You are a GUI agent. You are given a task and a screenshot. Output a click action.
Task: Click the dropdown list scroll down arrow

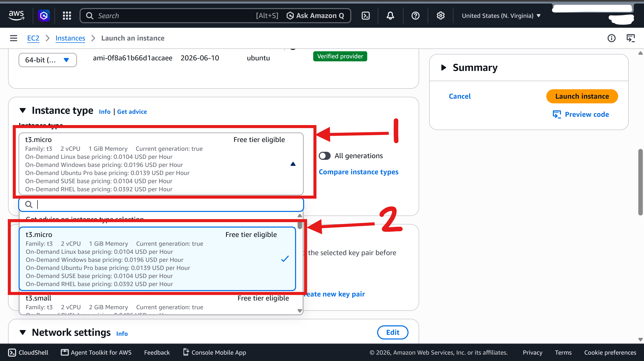300,311
